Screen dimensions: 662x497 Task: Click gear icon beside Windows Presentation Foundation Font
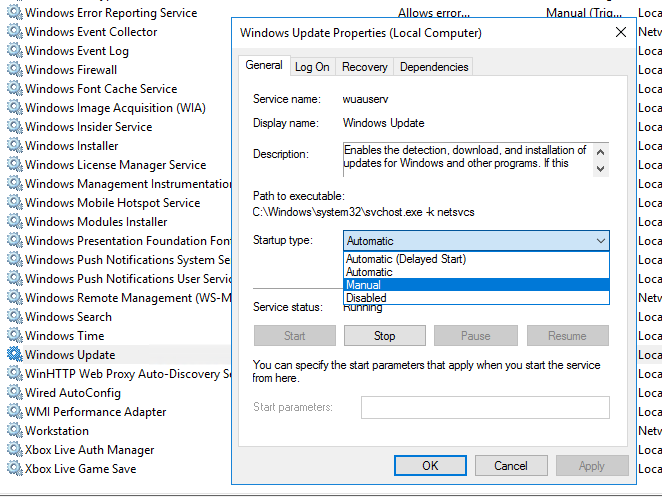(x=15, y=241)
